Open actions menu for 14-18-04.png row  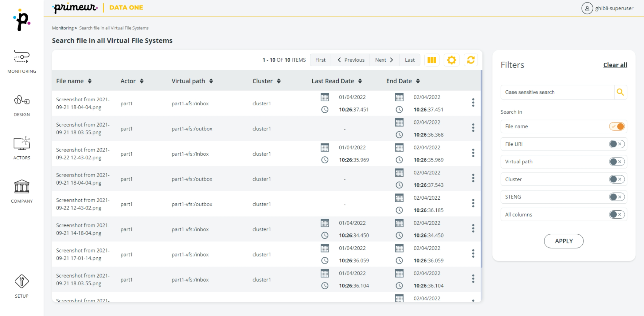pyautogui.click(x=473, y=228)
